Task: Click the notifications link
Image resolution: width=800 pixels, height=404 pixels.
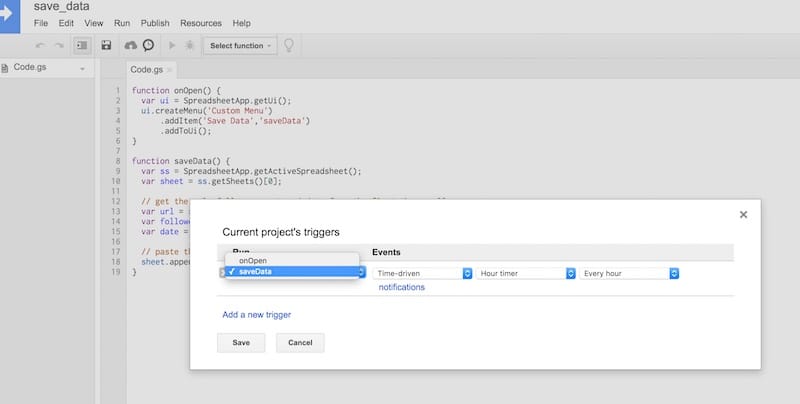Action: pos(402,287)
